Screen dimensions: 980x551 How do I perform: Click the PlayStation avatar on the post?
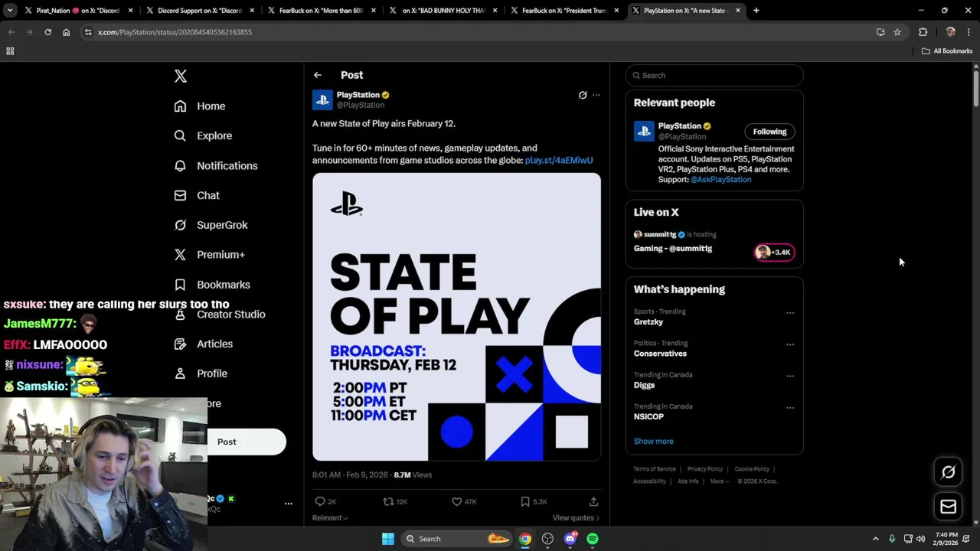click(322, 99)
